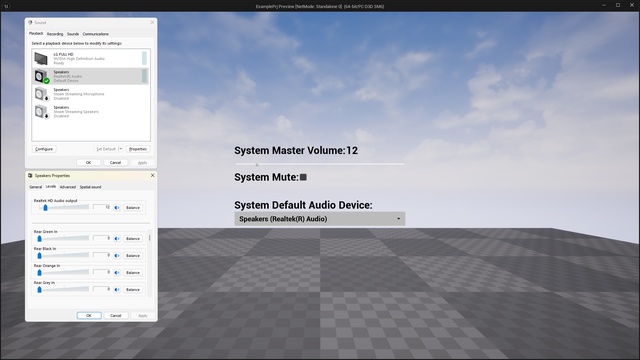Mute the Rear Green In channel
The image size is (640, 360).
117,238
